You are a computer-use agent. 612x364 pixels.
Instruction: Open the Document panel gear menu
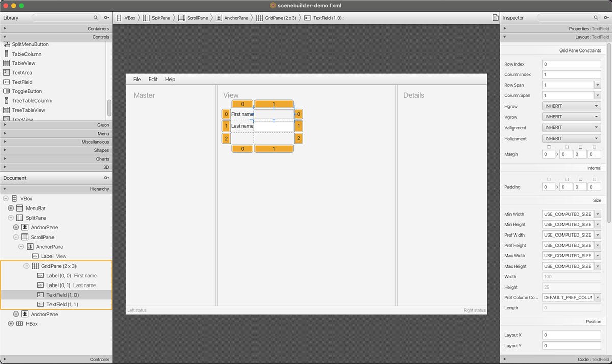[x=106, y=178]
